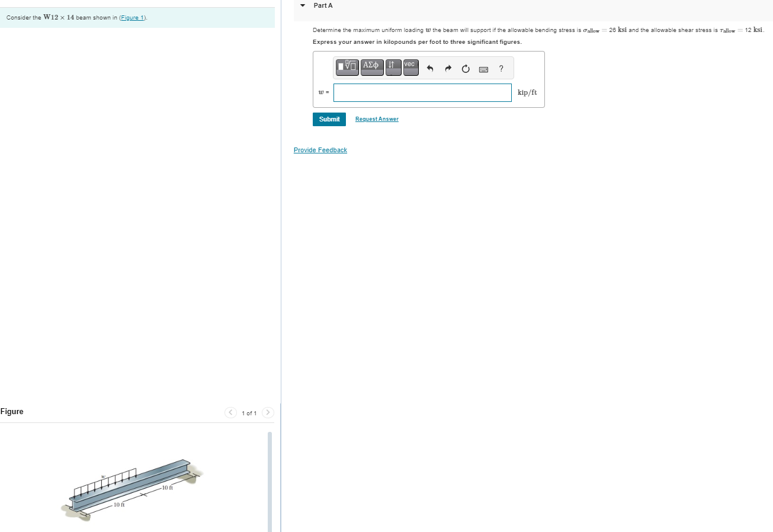Screen dimensions: 773x532
Task: Insert a vector with the vec icon
Action: [410, 67]
